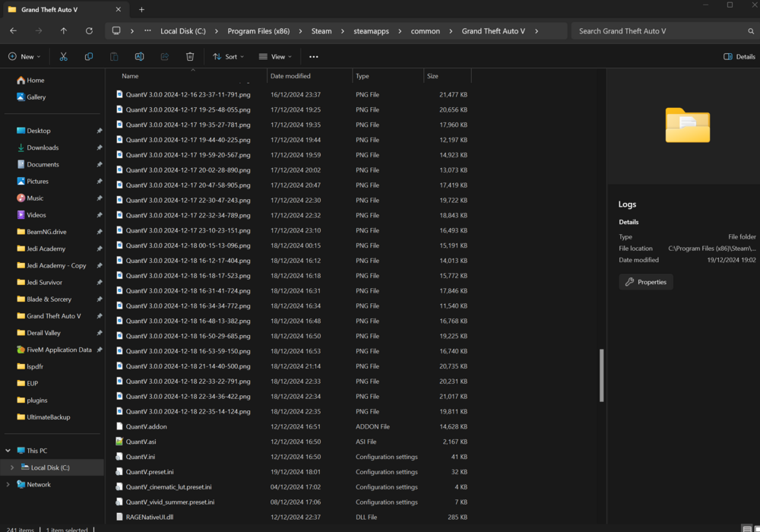This screenshot has height=532, width=760.
Task: Open Gallery from the sidebar
Action: pos(35,97)
